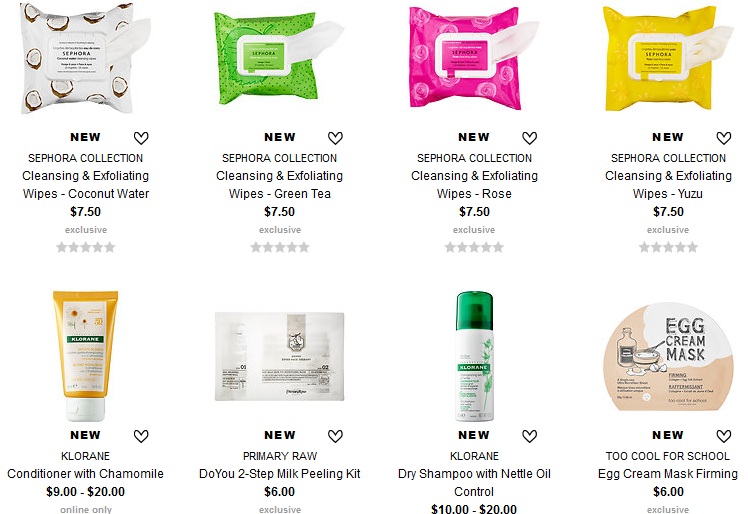This screenshot has height=514, width=748.
Task: Click the PRIMARY RAW brand name
Action: coord(280,456)
